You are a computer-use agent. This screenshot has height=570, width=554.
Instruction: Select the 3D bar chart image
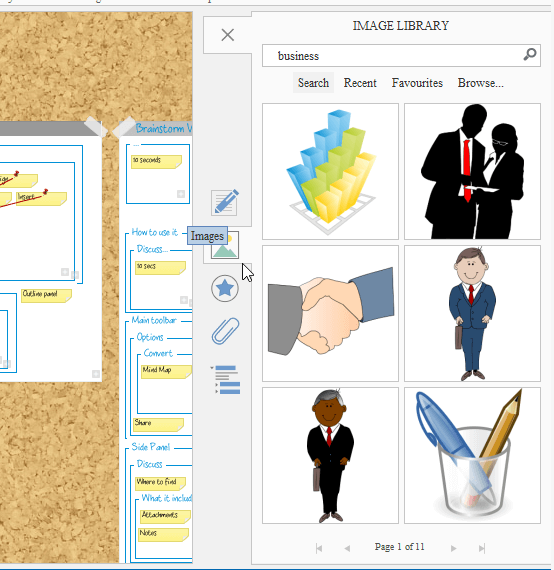point(330,172)
